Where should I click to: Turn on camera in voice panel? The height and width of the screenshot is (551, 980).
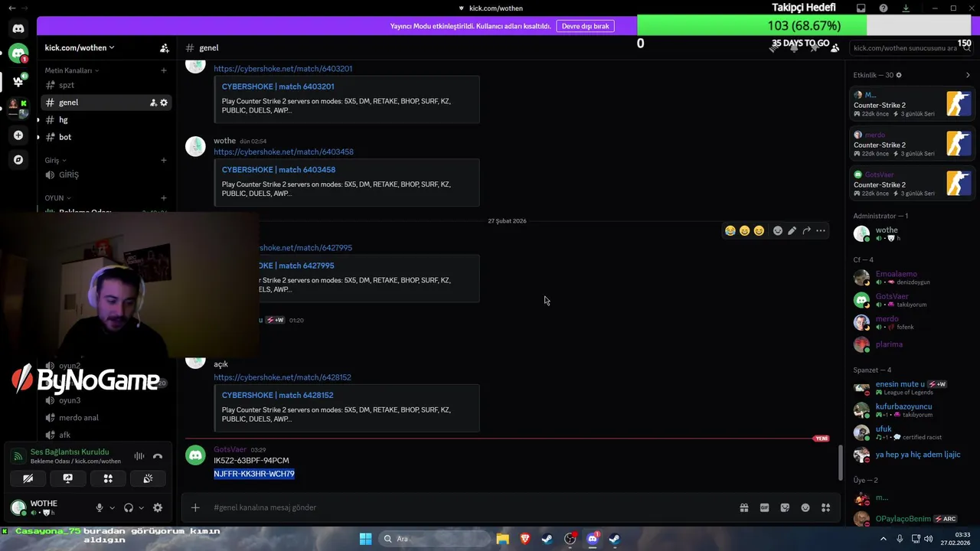click(x=28, y=478)
